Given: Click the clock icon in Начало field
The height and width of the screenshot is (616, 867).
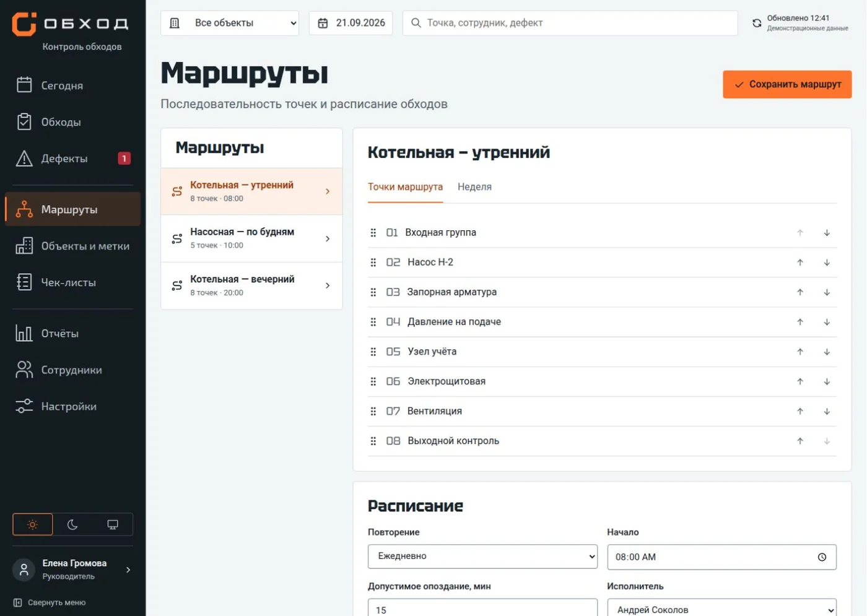Looking at the screenshot, I should (822, 557).
